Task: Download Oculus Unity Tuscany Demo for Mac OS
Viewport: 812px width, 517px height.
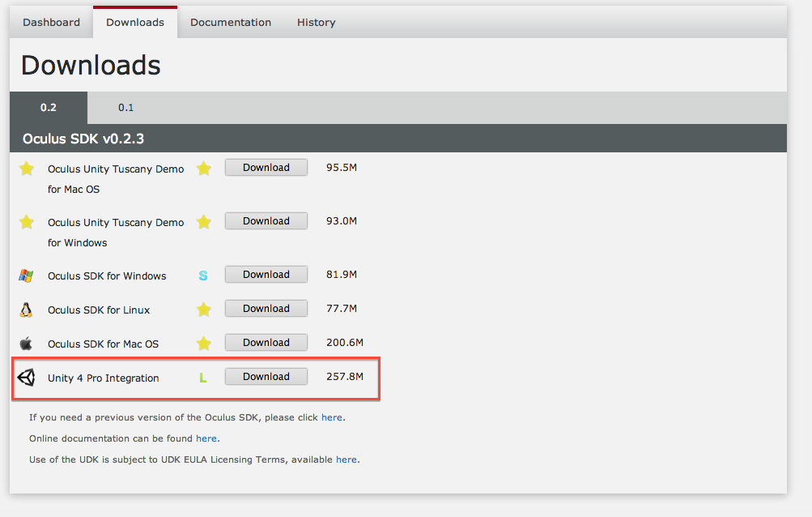Action: pos(266,168)
